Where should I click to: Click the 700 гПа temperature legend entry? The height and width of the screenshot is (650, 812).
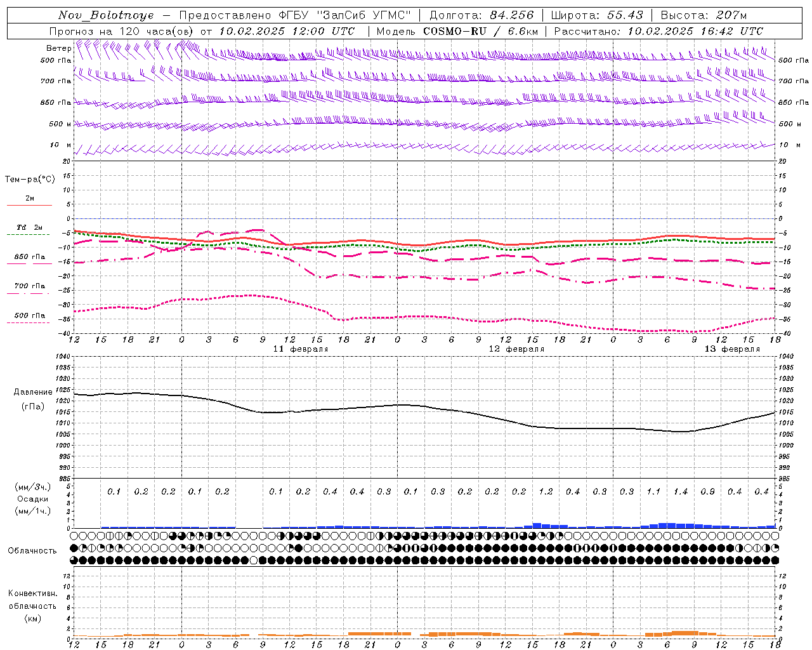(x=30, y=286)
